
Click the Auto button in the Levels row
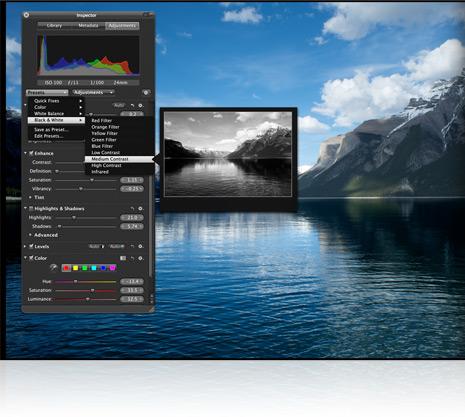point(96,247)
